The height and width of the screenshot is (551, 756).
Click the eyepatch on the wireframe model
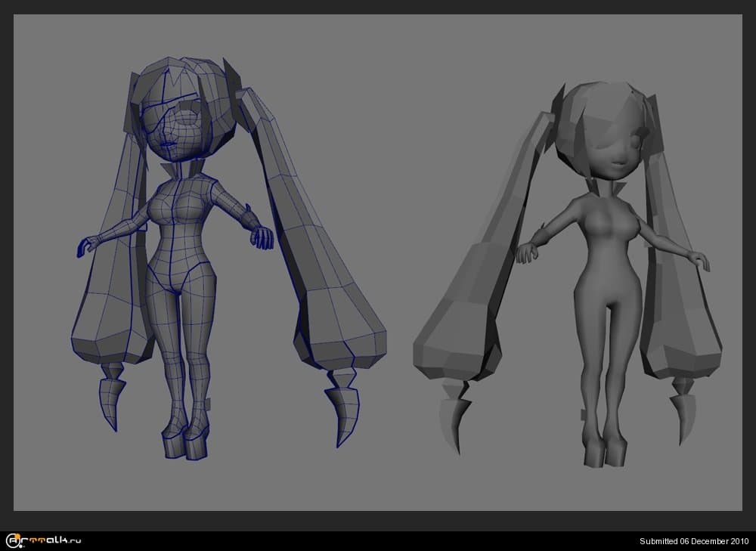tap(157, 121)
